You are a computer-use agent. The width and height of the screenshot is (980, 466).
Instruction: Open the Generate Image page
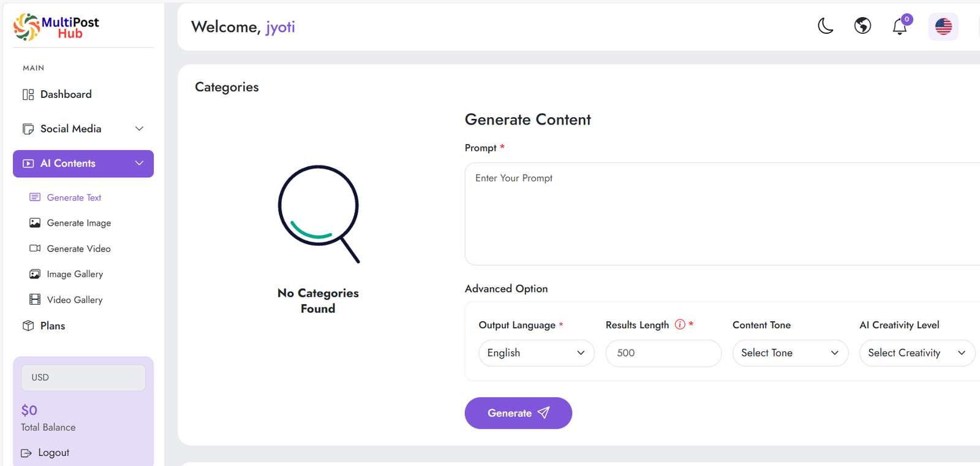pos(78,223)
